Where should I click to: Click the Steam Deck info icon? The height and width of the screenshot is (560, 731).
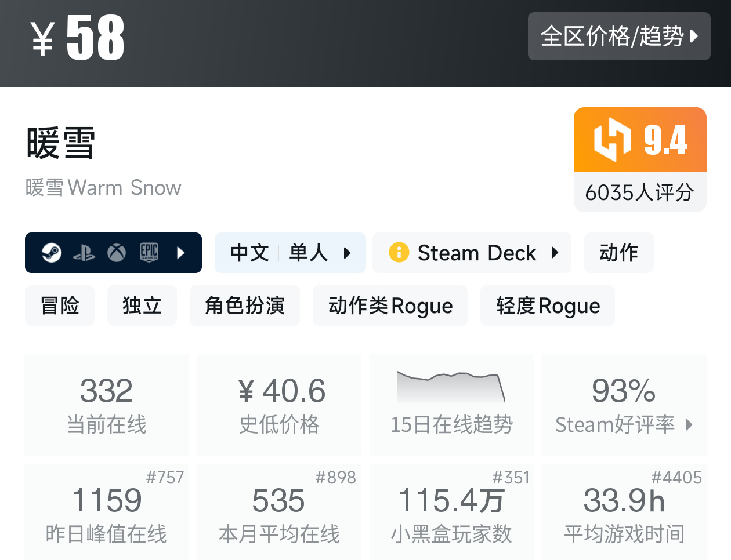(x=399, y=252)
